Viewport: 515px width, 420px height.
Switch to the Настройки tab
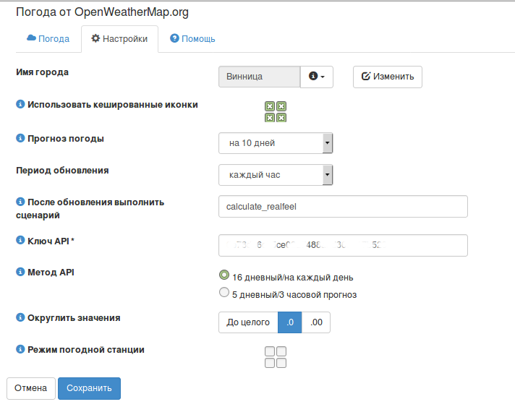[x=119, y=39]
